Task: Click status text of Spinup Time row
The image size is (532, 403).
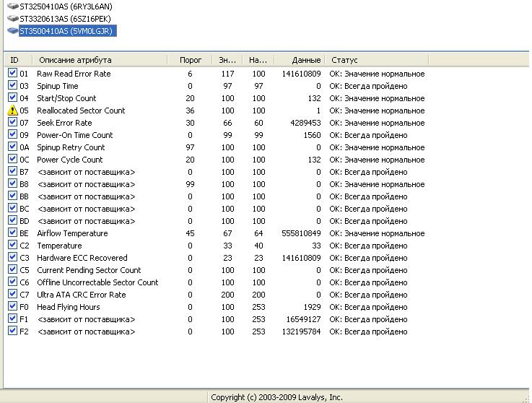Action: click(368, 86)
